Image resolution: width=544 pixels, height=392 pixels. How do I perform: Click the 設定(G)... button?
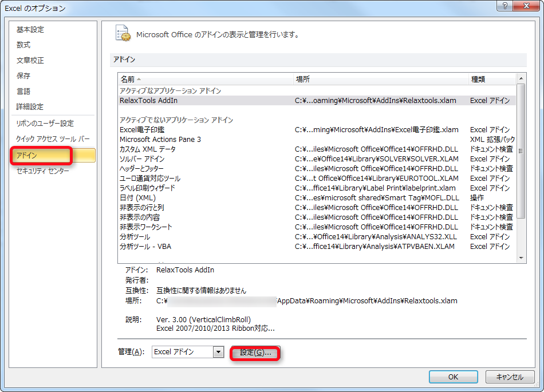(x=255, y=353)
